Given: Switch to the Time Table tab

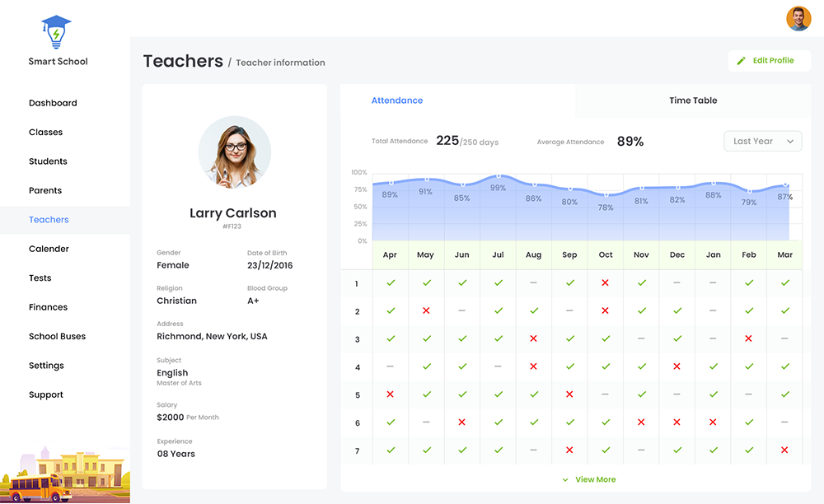Looking at the screenshot, I should pos(692,100).
